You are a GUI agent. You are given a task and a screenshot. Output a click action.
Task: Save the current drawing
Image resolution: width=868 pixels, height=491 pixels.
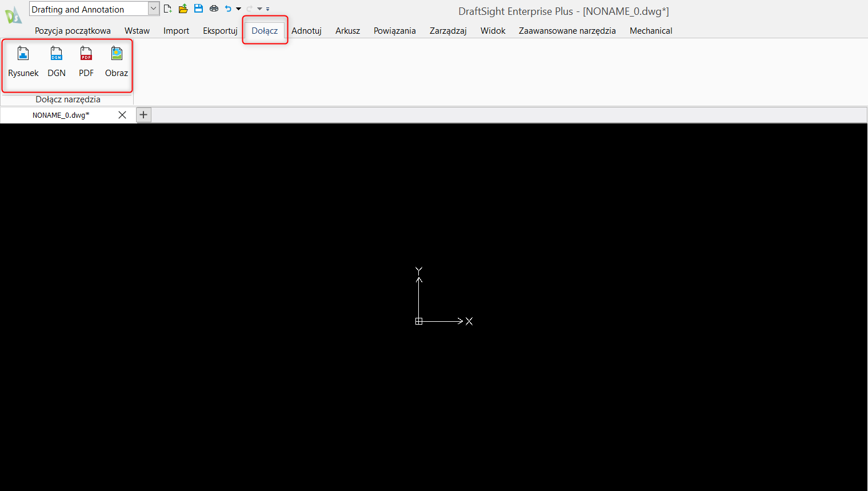(x=198, y=8)
